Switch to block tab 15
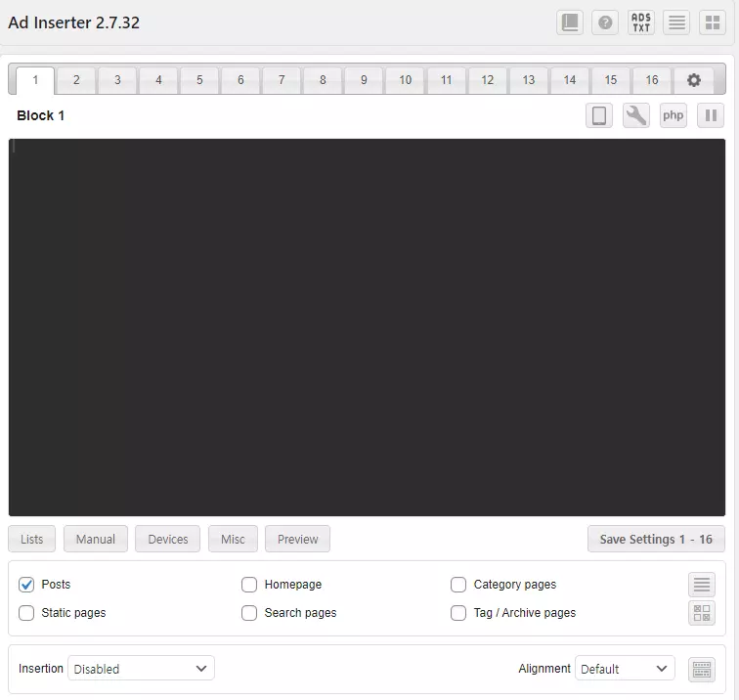The image size is (739, 700). (x=610, y=80)
